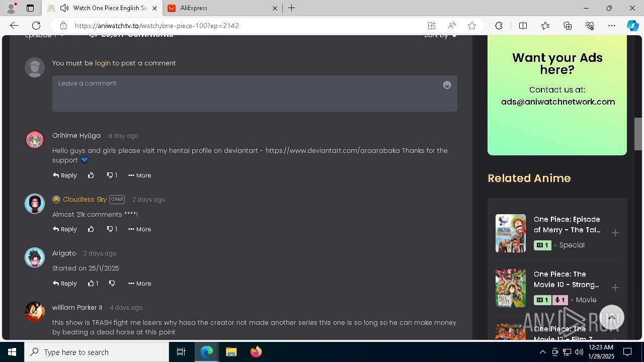
Task: View site information lock icon
Action: coord(63,26)
